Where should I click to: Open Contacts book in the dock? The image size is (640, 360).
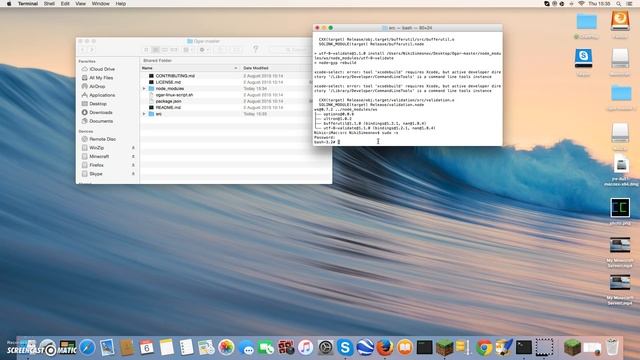pyautogui.click(x=127, y=348)
